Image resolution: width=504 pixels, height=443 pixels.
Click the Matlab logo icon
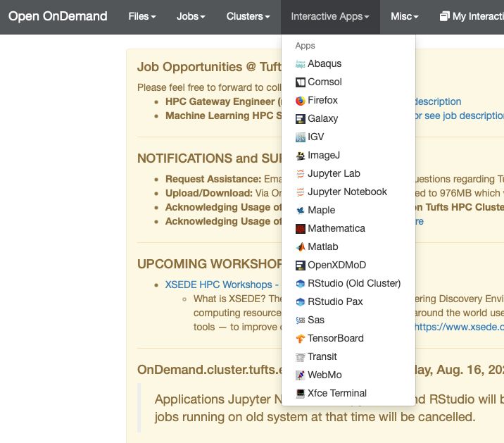coord(300,247)
